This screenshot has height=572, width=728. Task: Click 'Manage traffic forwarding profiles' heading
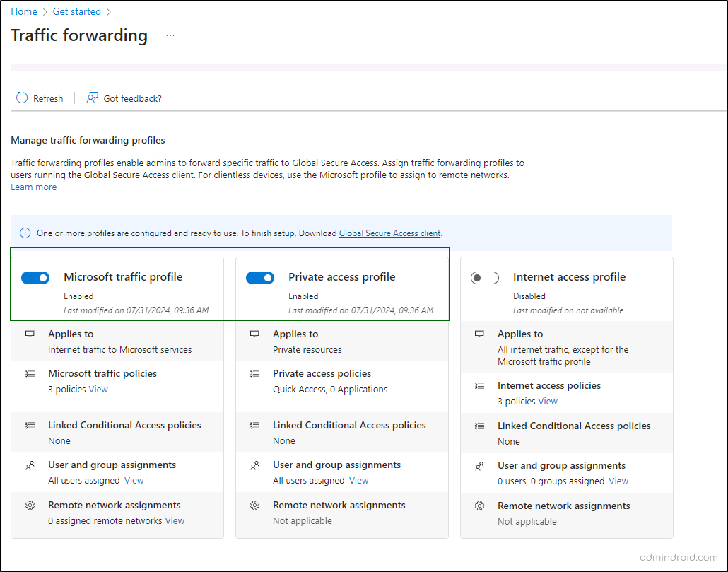coord(88,140)
